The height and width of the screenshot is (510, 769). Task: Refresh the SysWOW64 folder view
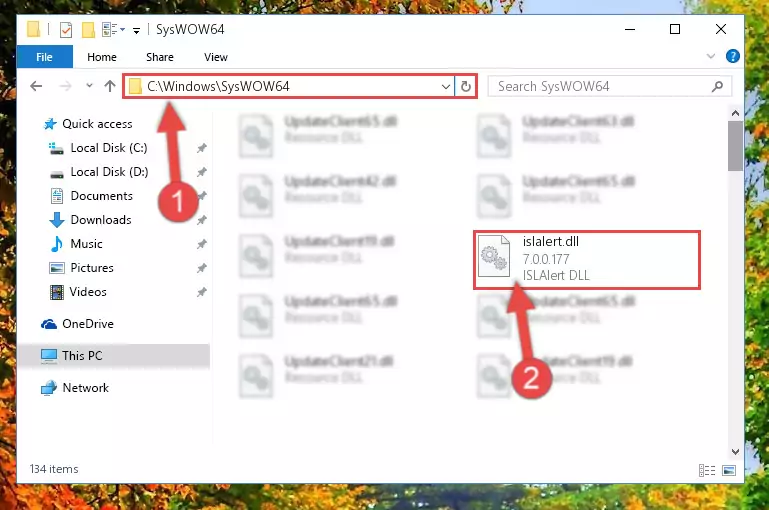(x=465, y=87)
